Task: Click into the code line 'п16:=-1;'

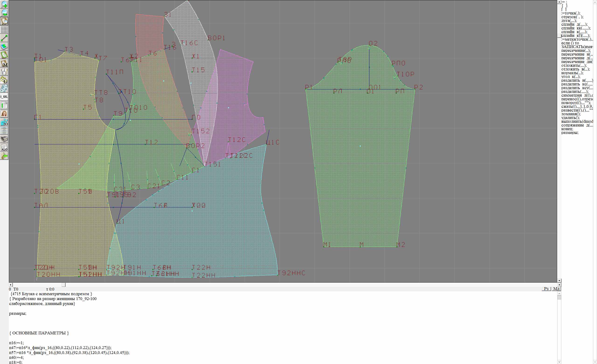Action: 17,343
